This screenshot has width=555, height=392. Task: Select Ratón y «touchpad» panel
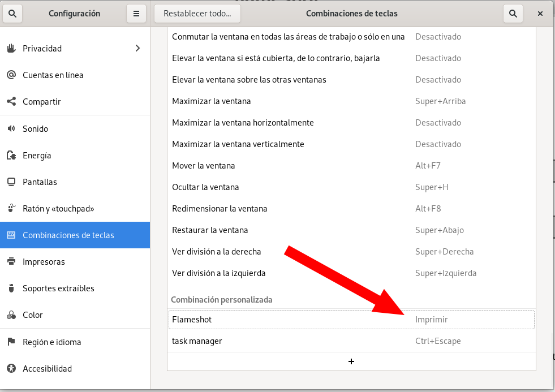(58, 209)
